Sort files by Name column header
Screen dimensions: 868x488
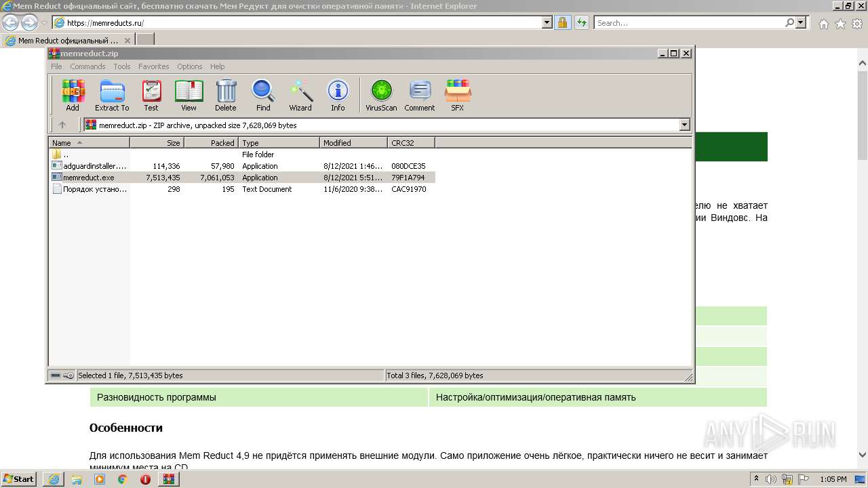(x=89, y=143)
